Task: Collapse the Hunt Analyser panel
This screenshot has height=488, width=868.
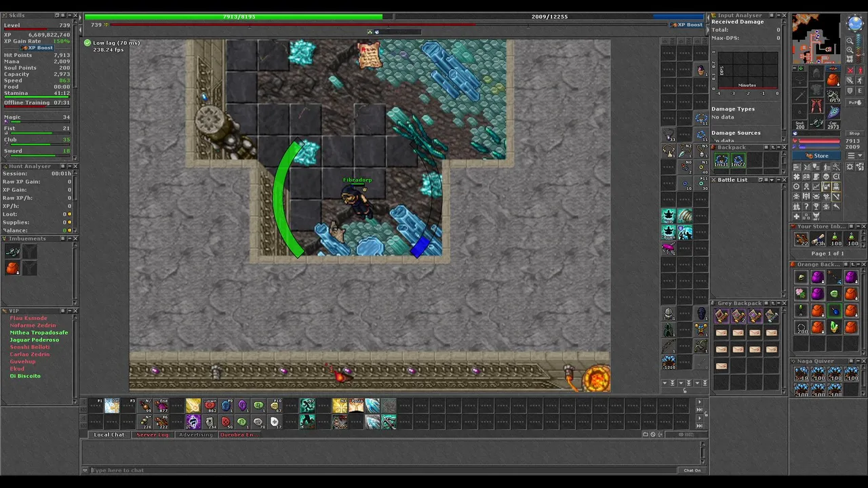Action: (x=70, y=165)
